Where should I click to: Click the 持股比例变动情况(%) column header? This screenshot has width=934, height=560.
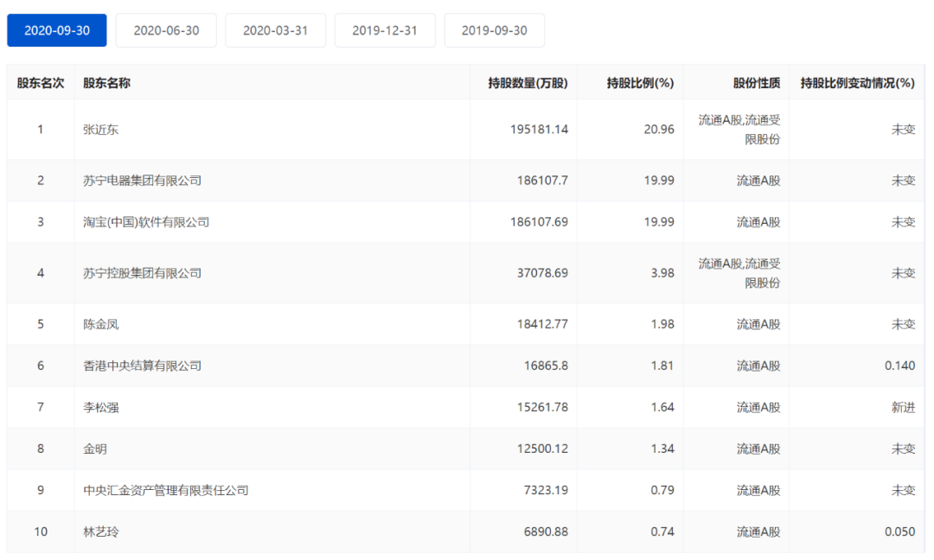coord(857,83)
